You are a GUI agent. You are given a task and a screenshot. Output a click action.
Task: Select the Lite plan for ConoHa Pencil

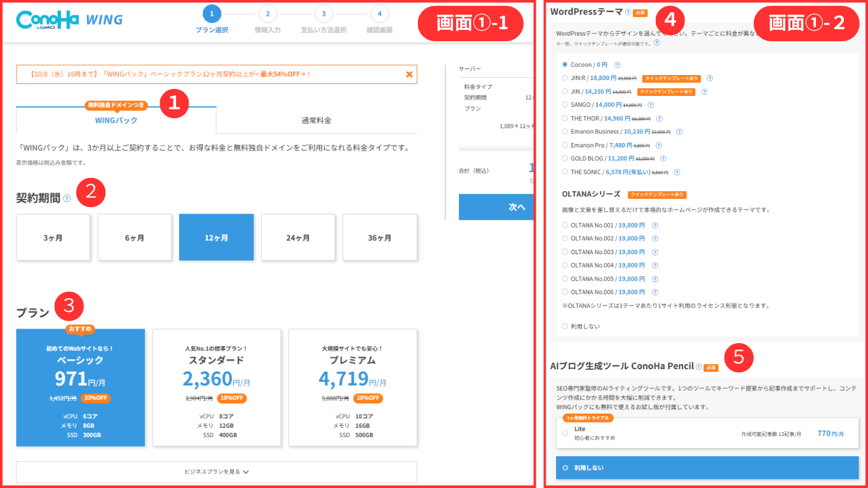tap(566, 433)
